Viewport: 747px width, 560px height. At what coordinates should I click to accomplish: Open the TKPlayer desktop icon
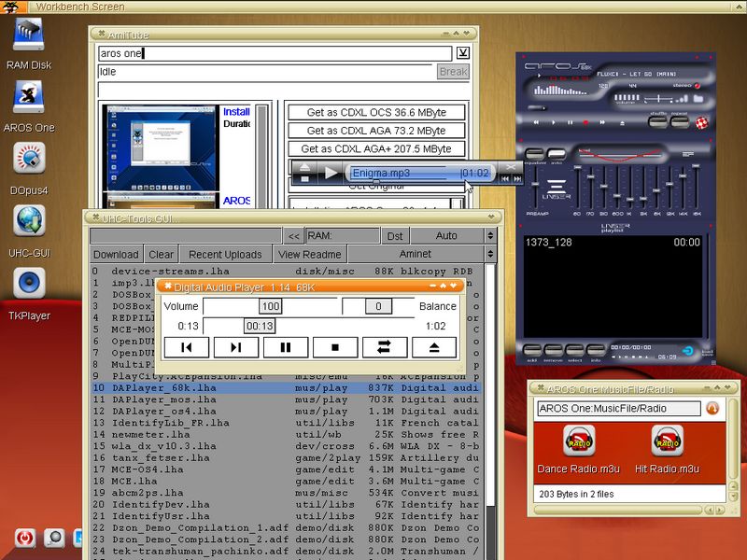coord(28,284)
